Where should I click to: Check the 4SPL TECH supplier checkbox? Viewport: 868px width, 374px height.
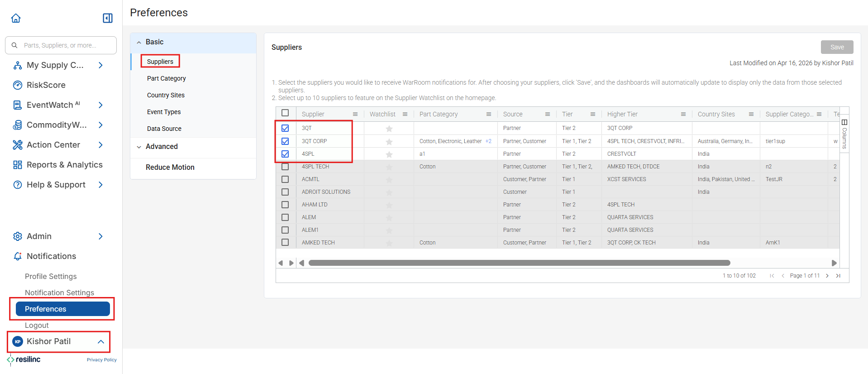[285, 167]
